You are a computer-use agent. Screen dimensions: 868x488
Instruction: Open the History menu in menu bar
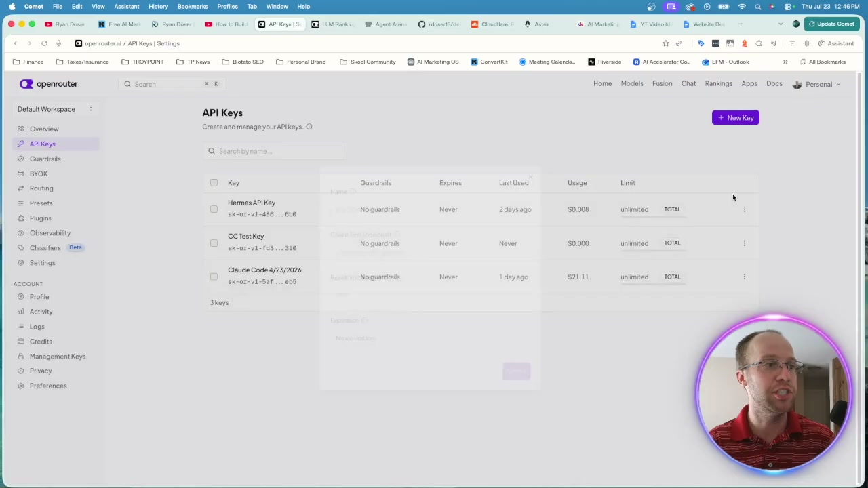tap(158, 7)
